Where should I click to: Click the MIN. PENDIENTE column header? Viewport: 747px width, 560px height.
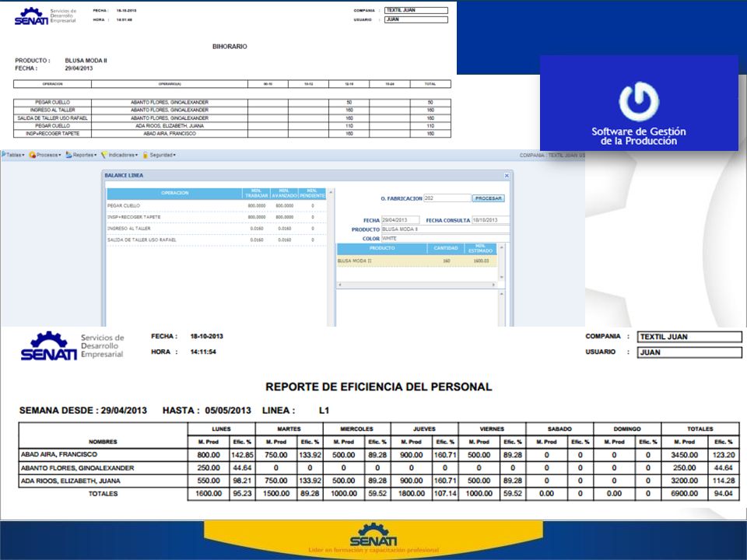[312, 194]
